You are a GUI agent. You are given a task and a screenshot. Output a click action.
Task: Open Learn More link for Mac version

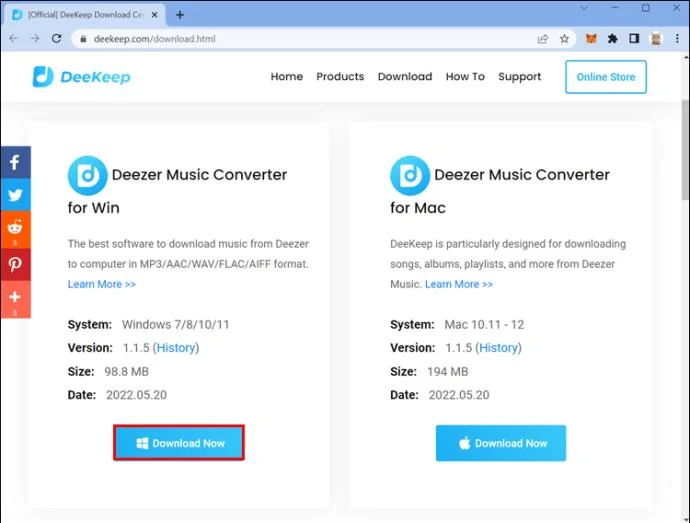coord(459,284)
